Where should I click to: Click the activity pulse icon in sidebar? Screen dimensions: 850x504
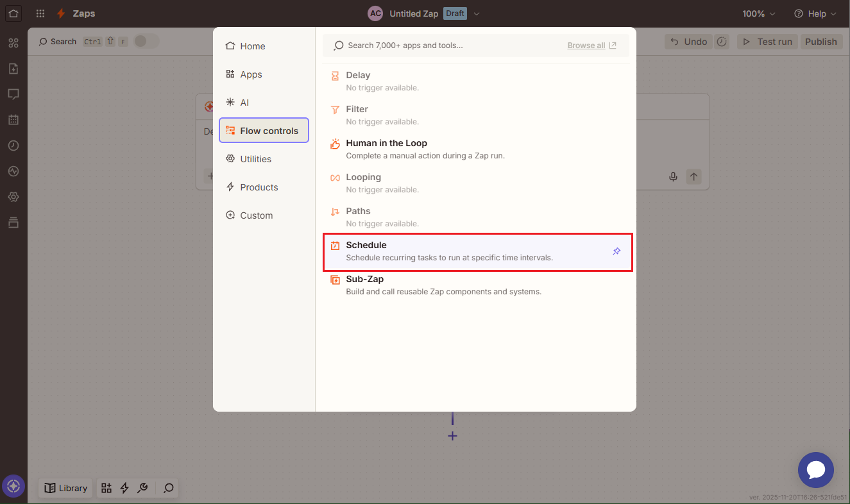pos(13,171)
